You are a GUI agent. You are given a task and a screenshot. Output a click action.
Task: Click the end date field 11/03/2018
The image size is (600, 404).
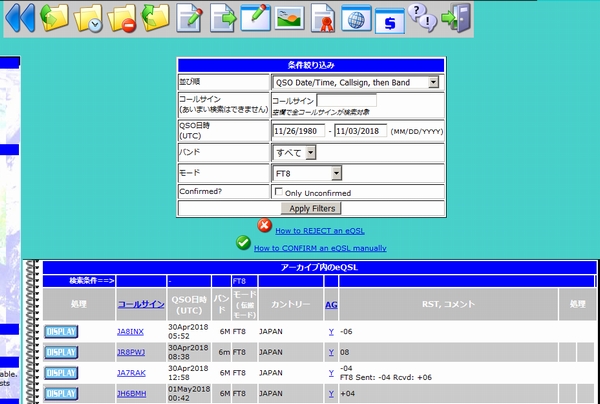[361, 131]
